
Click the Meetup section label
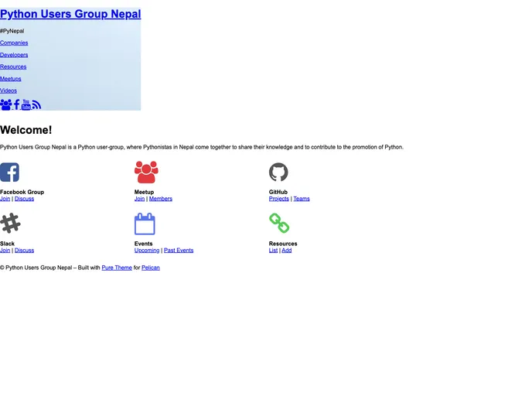click(x=144, y=192)
